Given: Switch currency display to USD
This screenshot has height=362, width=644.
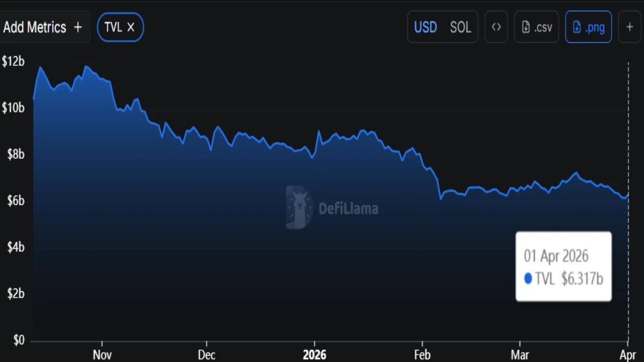Looking at the screenshot, I should click(x=425, y=27).
